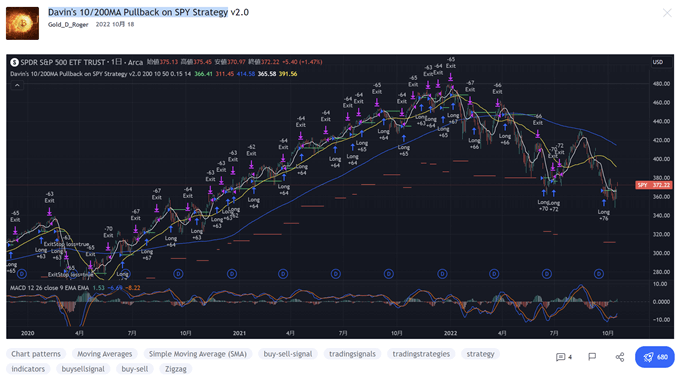Select the Moving Averages tag

[105, 354]
